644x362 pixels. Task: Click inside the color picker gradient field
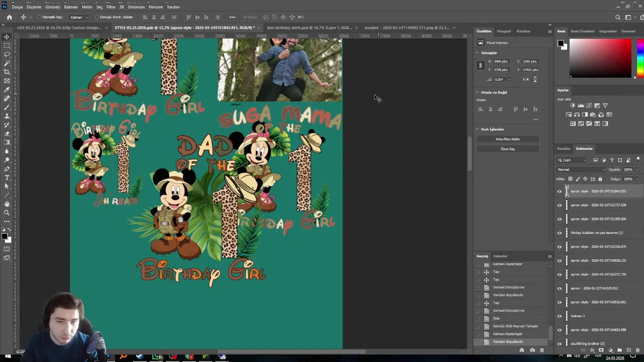[x=600, y=58]
